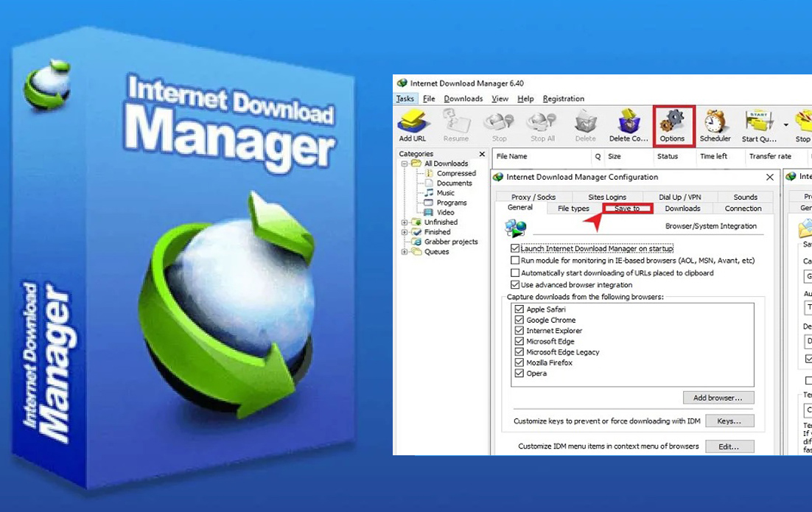Expand the Unfinished tree node

[x=405, y=222]
